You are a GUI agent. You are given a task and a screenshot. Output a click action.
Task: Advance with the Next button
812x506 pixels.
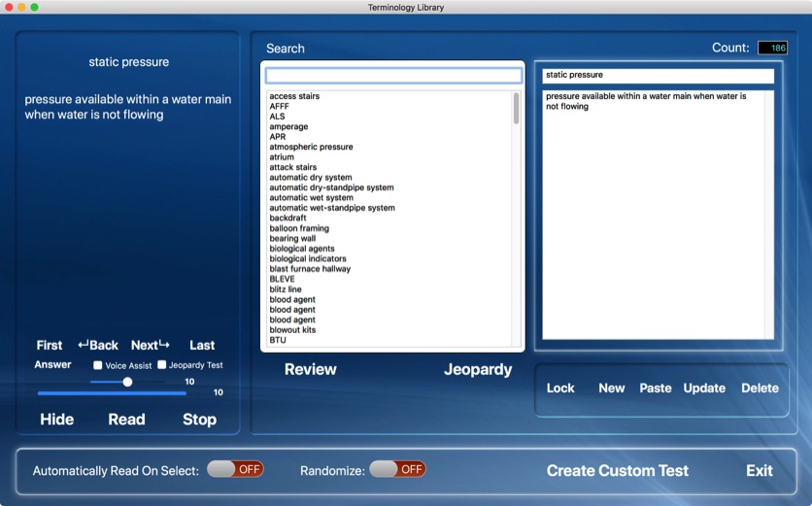coord(151,345)
